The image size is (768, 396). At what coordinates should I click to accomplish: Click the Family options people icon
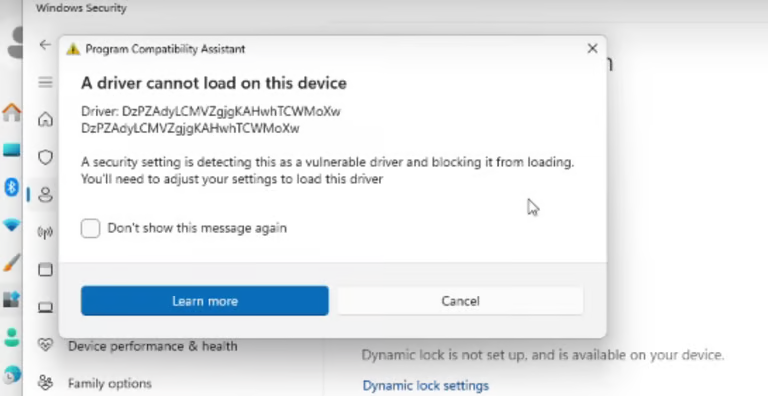click(x=45, y=382)
